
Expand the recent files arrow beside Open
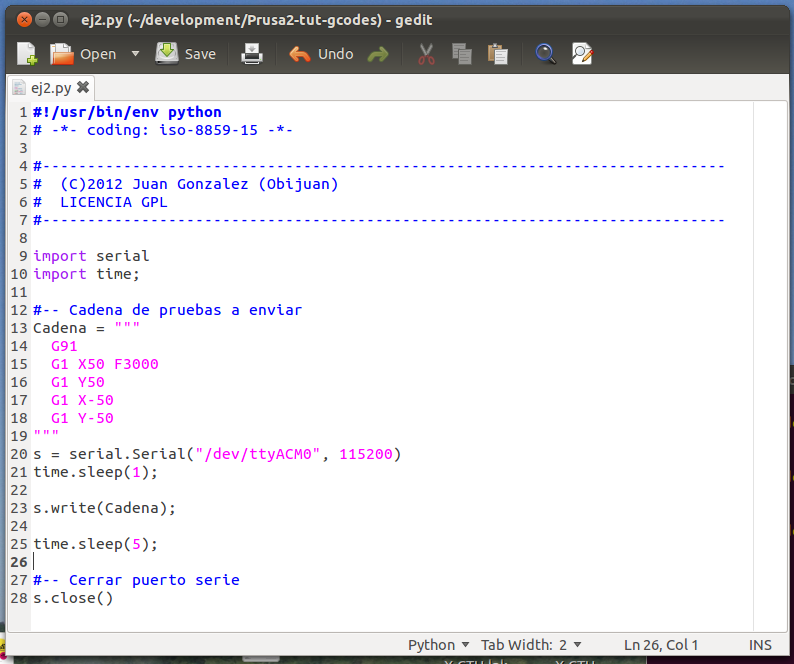click(x=135, y=54)
